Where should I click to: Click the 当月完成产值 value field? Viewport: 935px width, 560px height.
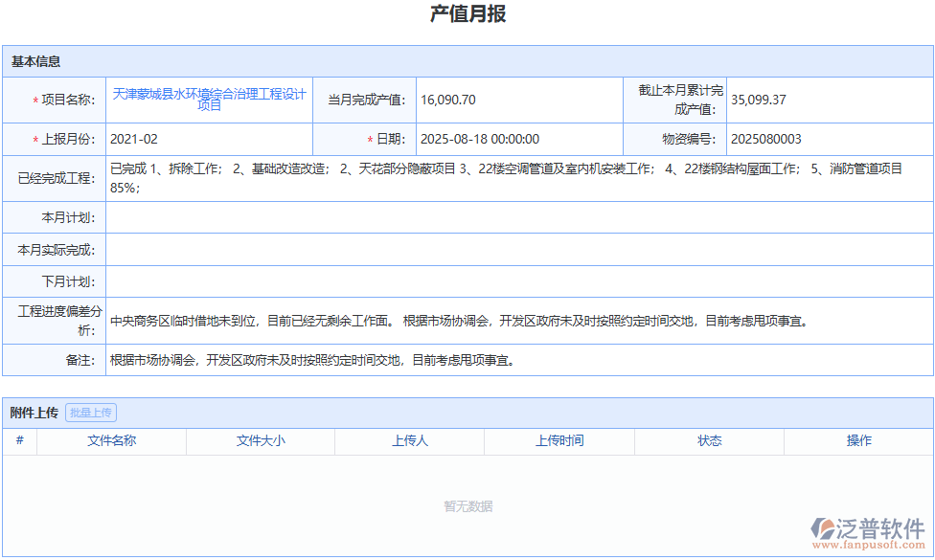tap(520, 99)
